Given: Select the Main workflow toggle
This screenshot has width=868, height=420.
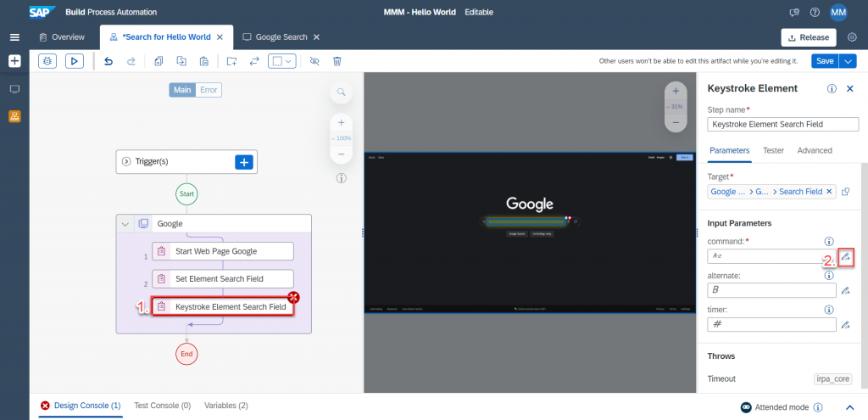Looking at the screenshot, I should [x=182, y=90].
